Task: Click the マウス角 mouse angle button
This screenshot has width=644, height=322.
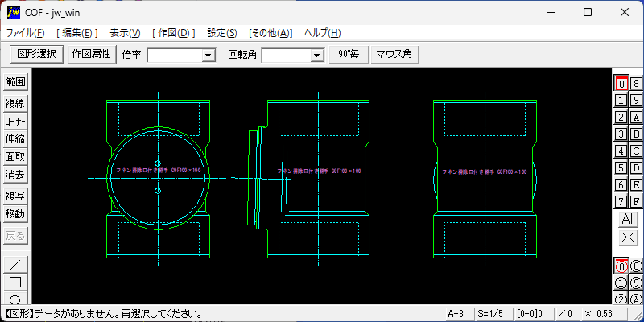Action: pyautogui.click(x=394, y=54)
